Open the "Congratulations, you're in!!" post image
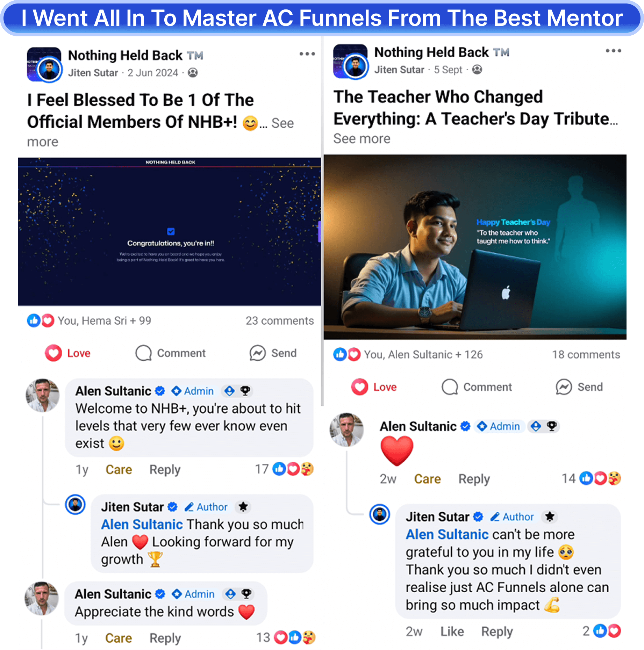Image resolution: width=644 pixels, height=650 pixels. 170,232
